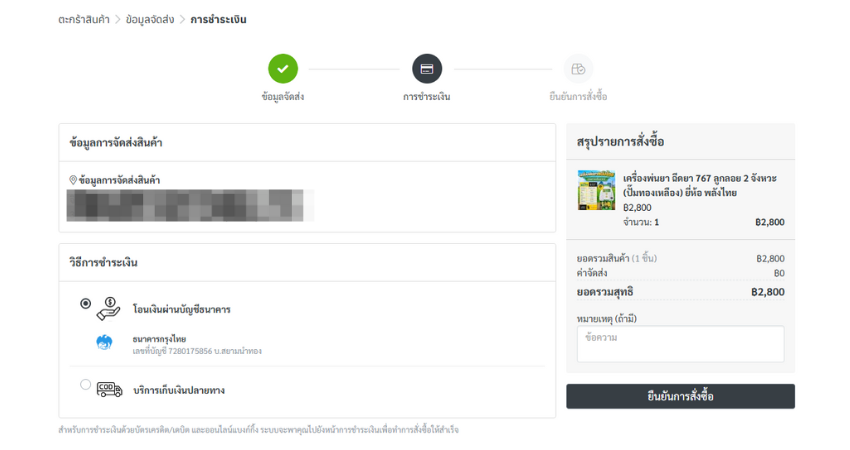Click the product title เครื่องพ่นยา ฉีดยา 767
This screenshot has width=850, height=450.
(x=700, y=185)
